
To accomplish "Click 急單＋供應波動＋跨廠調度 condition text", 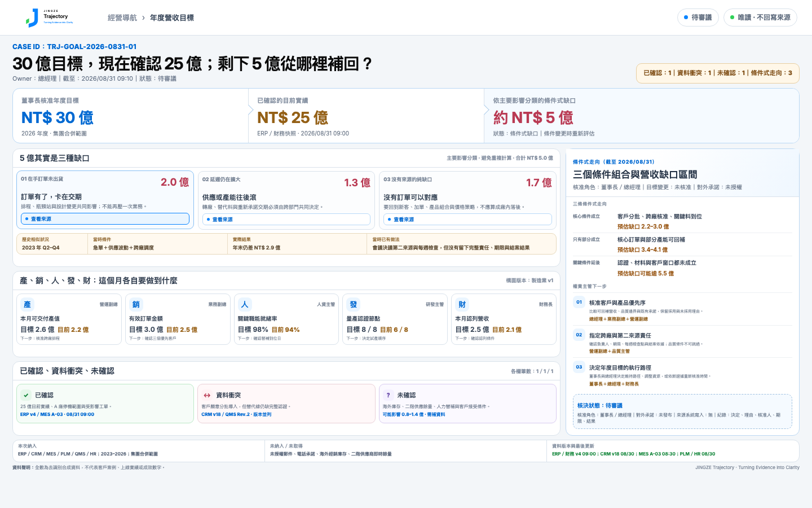I will 123,248.
